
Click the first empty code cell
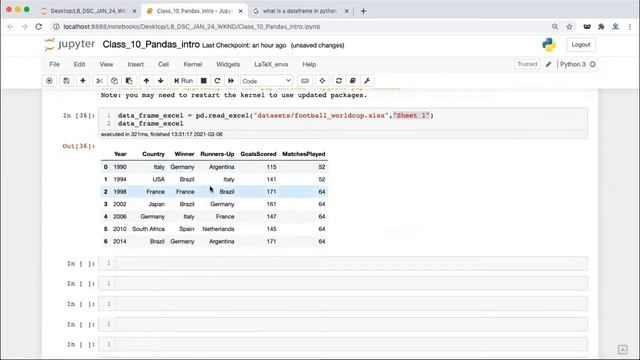[343, 263]
